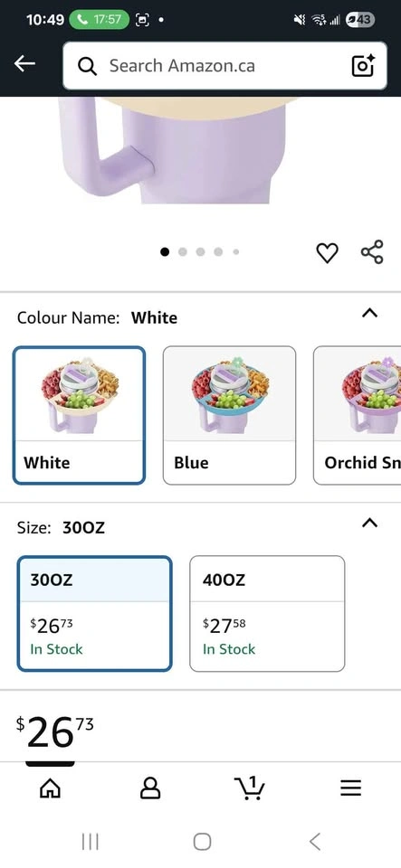Viewport: 401px width, 868px height.
Task: Tap Android recent apps button
Action: coord(90,842)
